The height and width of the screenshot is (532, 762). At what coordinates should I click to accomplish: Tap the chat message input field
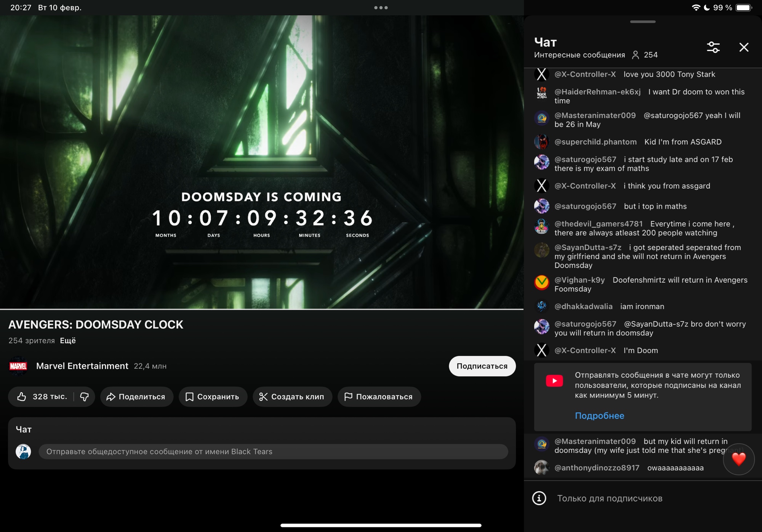coord(273,452)
